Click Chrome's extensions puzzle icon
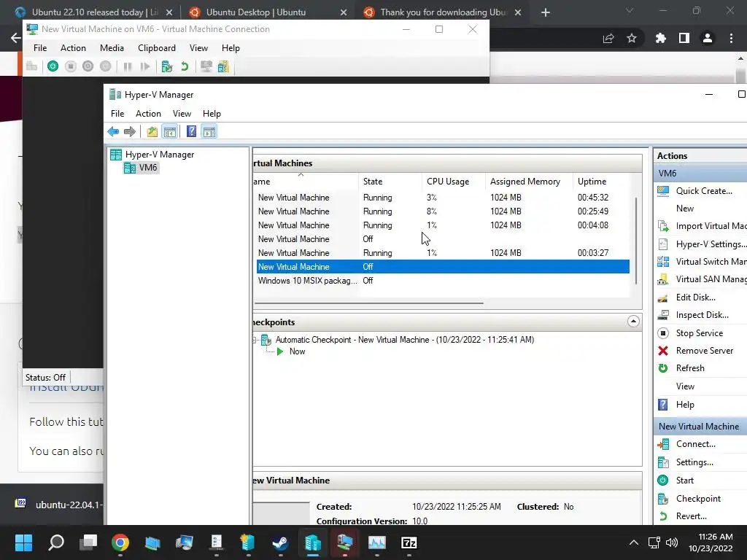The height and width of the screenshot is (560, 747). coord(661,38)
